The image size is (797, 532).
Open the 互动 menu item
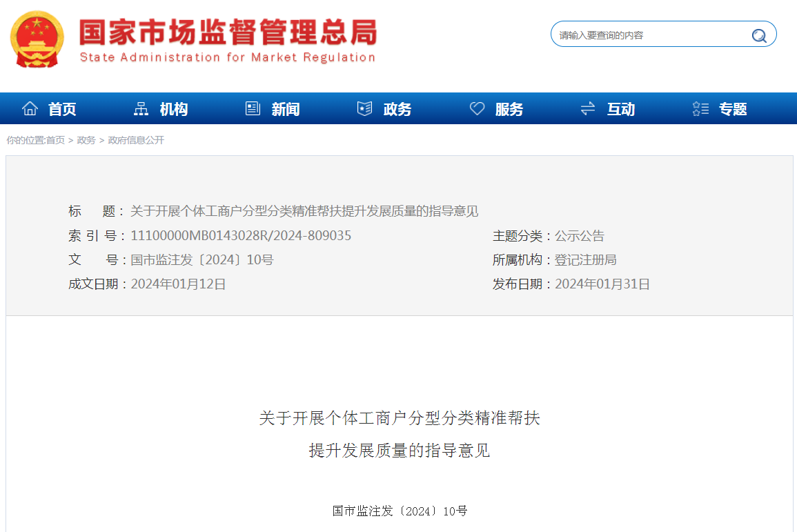coord(621,109)
